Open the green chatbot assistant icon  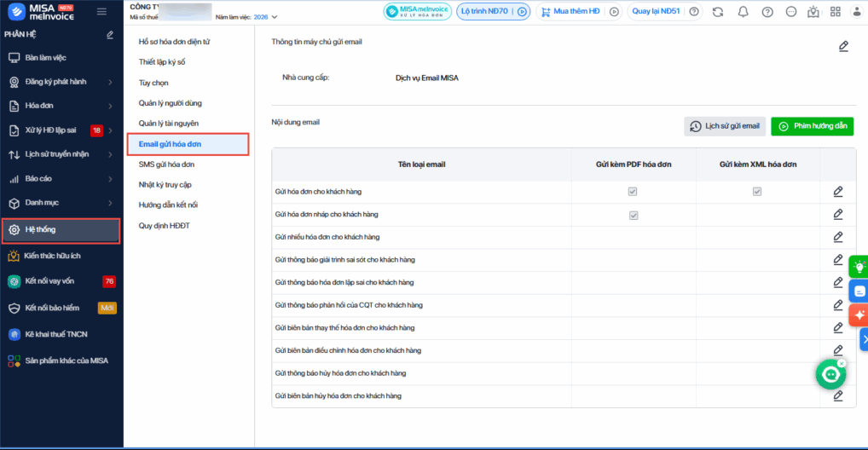[830, 375]
